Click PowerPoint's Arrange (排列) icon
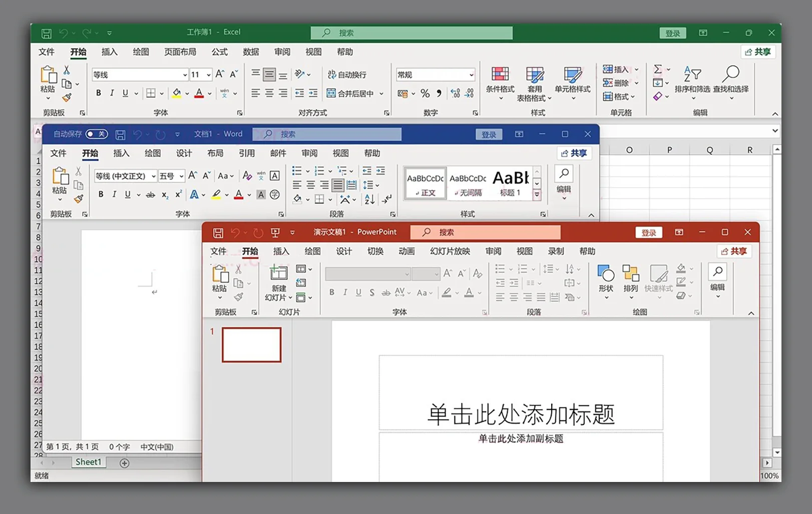This screenshot has width=812, height=514. (631, 273)
